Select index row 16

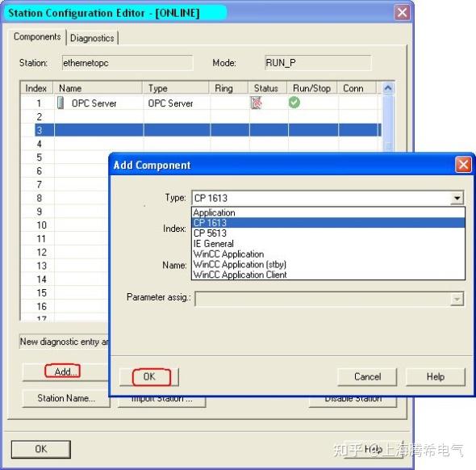65,307
